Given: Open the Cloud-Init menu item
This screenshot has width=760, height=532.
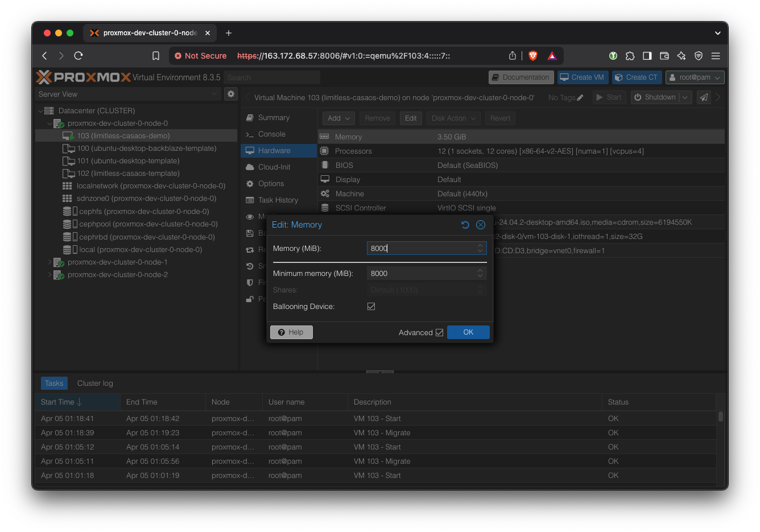Looking at the screenshot, I should tap(274, 167).
